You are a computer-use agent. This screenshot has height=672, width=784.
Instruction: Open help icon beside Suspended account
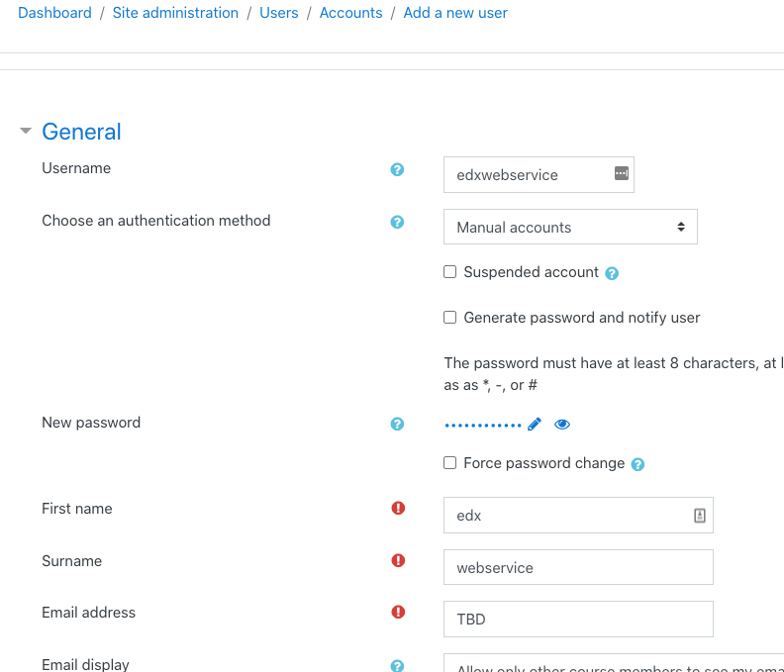coord(612,273)
